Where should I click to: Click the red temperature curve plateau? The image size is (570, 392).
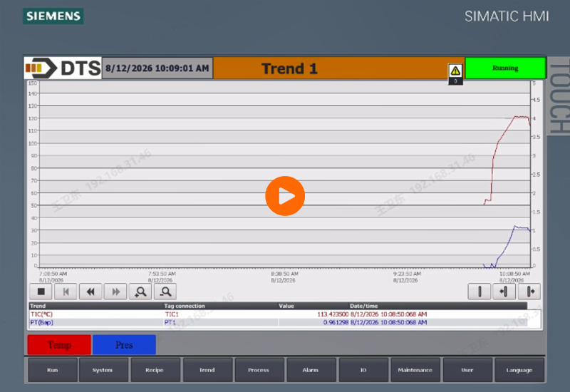522,117
